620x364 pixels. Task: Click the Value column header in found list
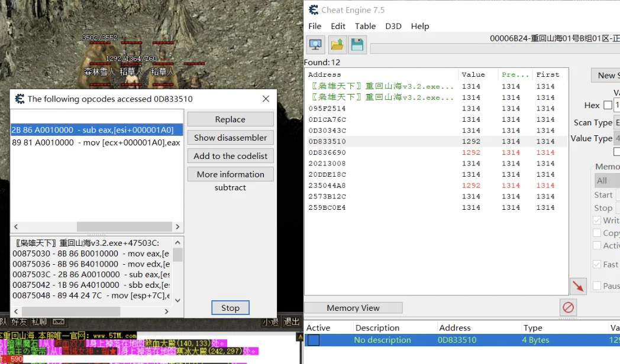tap(478, 74)
